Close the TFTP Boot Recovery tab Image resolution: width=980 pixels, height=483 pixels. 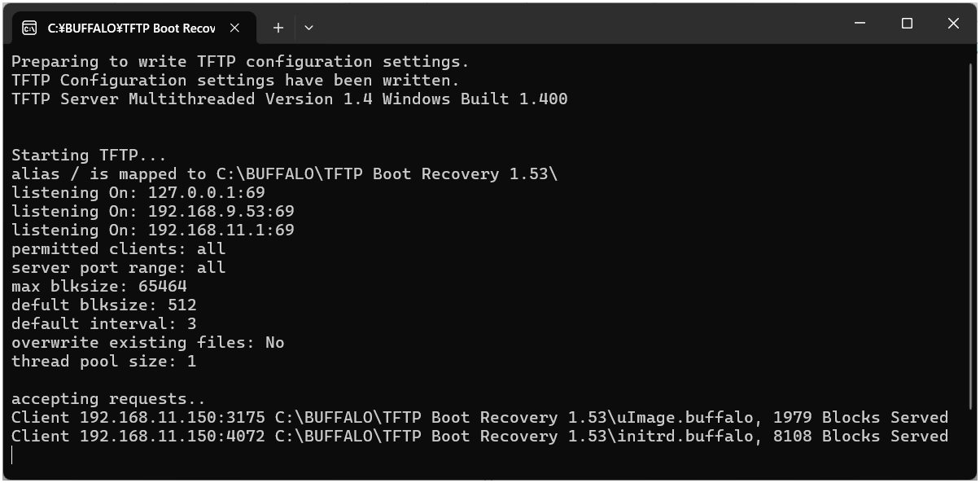235,28
